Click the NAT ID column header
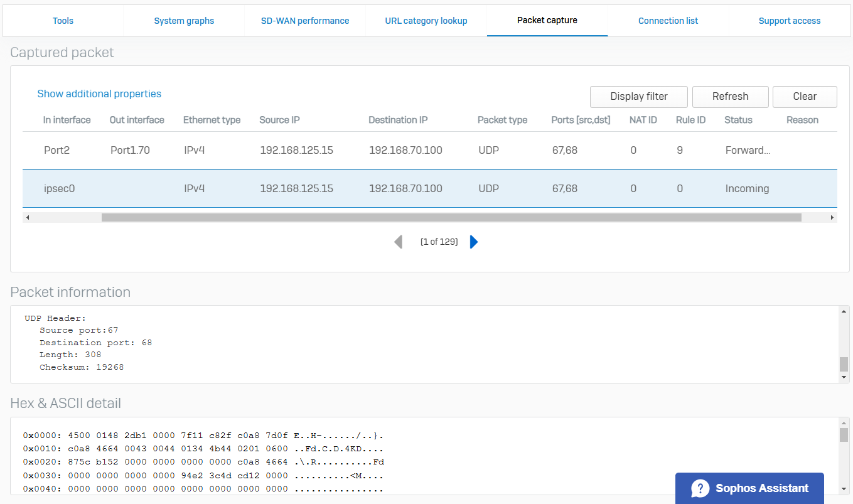This screenshot has height=504, width=853. click(x=643, y=120)
